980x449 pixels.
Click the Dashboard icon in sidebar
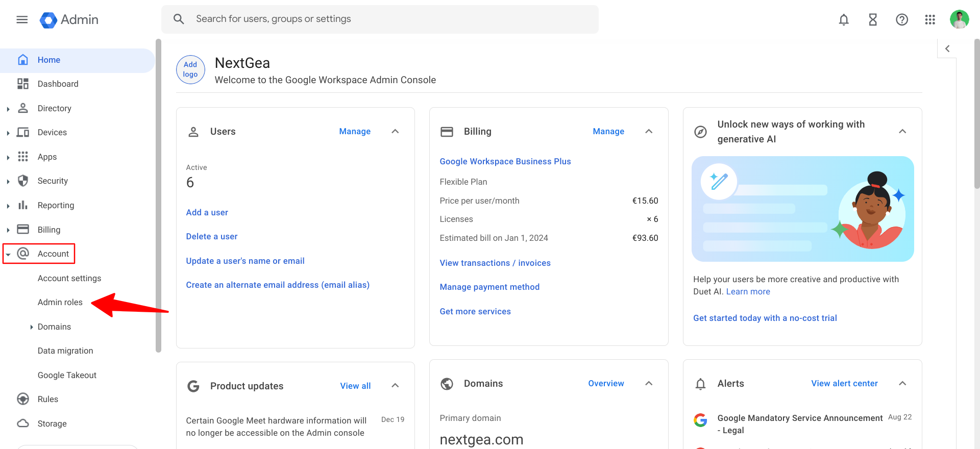[23, 84]
